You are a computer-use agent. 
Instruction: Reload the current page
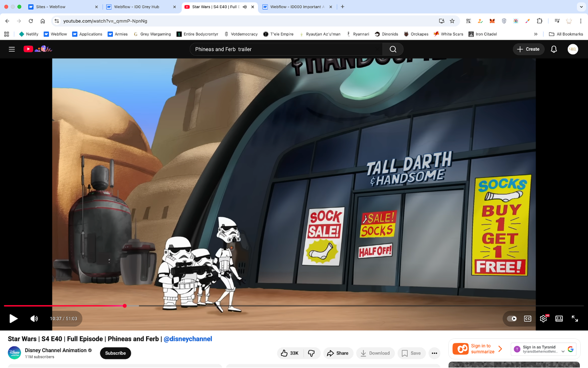(x=31, y=21)
